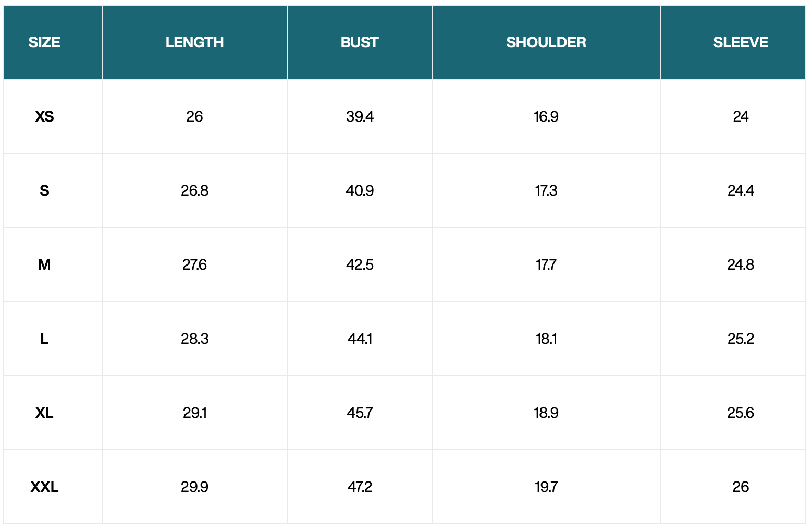Viewport: 812px width, 530px height.
Task: Click the S length value 26.8
Action: [x=194, y=190]
